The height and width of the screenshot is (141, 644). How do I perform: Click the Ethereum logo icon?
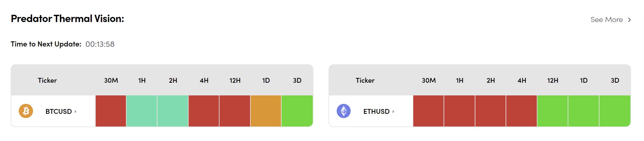(343, 111)
